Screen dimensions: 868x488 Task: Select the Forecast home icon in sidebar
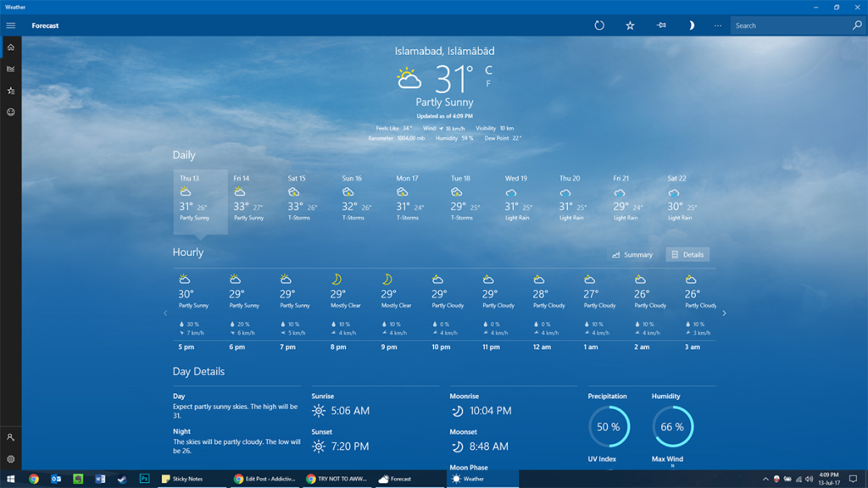(x=10, y=47)
